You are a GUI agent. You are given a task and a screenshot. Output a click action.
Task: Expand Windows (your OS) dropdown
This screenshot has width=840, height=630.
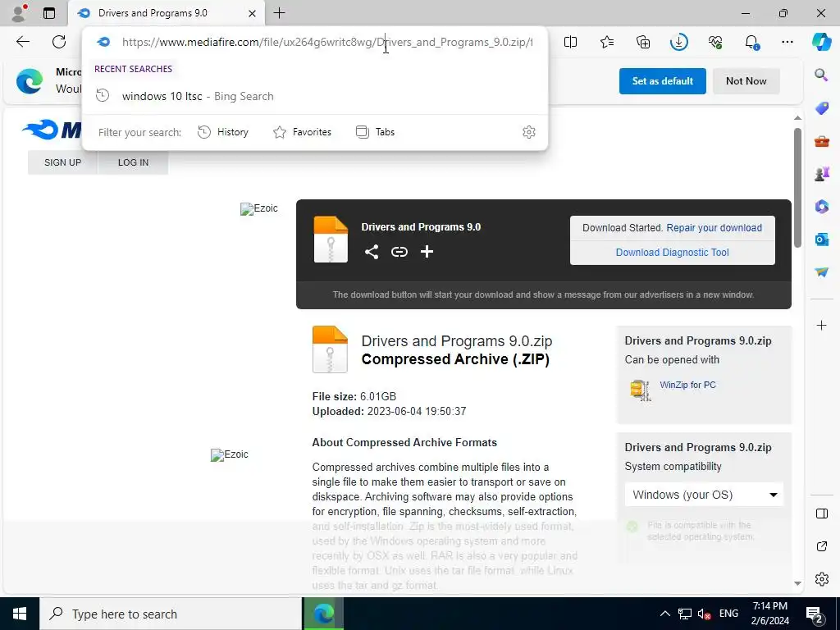click(704, 495)
